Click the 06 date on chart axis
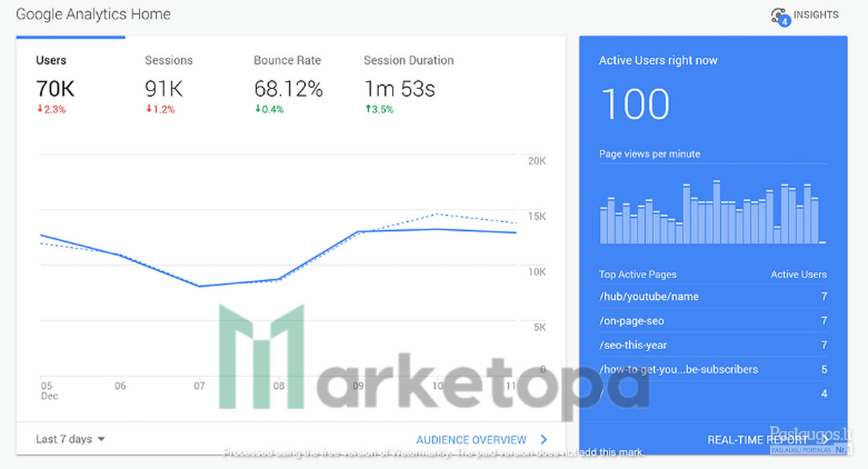Image resolution: width=868 pixels, height=469 pixels. [x=120, y=386]
